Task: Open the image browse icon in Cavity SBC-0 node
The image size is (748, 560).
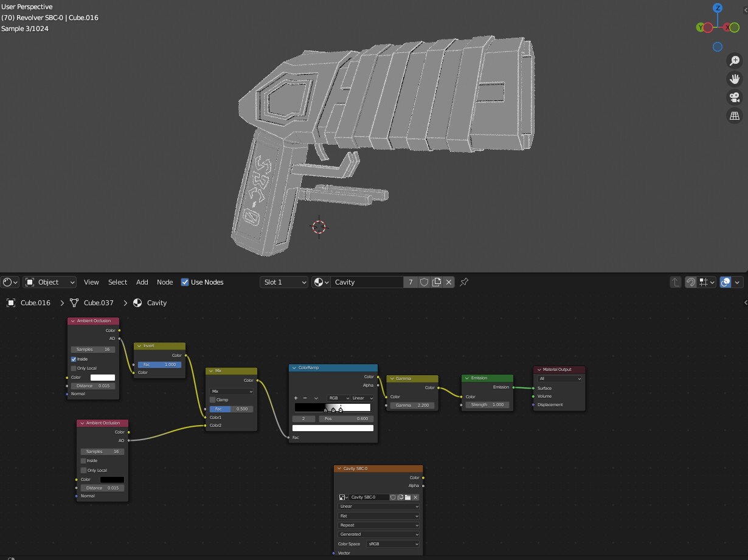Action: tap(344, 497)
